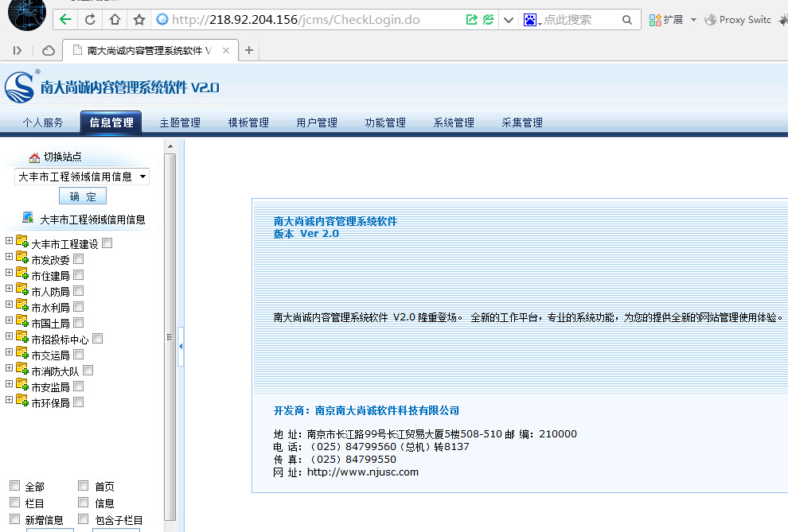Collapse sidebar with the splitter arrow

181,346
